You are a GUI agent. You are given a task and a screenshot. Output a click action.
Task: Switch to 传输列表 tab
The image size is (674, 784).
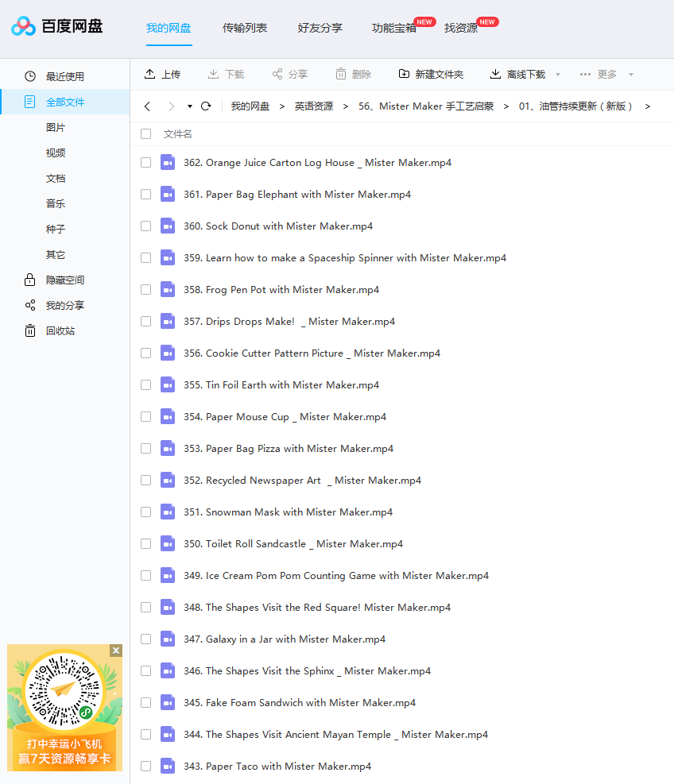click(x=245, y=28)
